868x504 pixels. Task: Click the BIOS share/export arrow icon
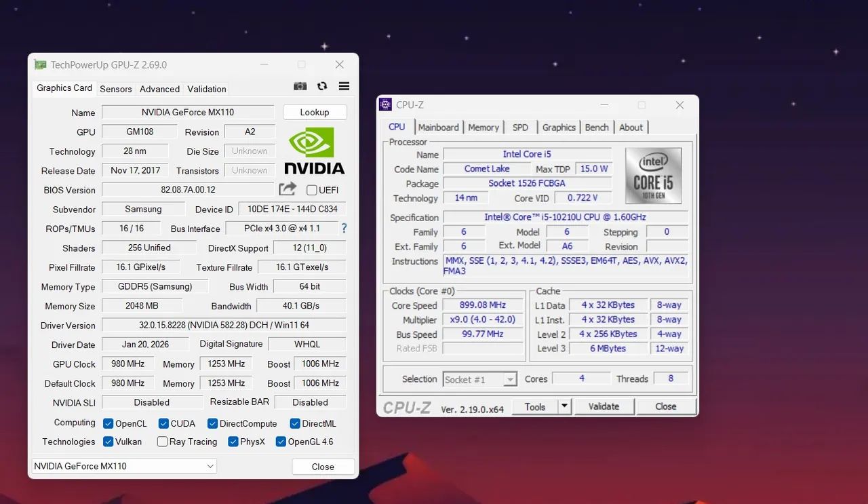[288, 189]
